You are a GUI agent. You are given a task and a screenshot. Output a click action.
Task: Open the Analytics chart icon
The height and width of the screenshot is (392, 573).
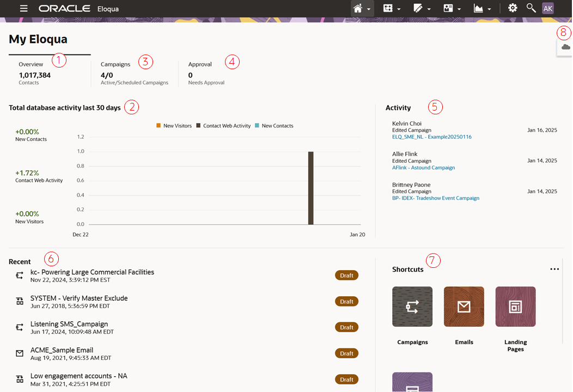pos(478,8)
